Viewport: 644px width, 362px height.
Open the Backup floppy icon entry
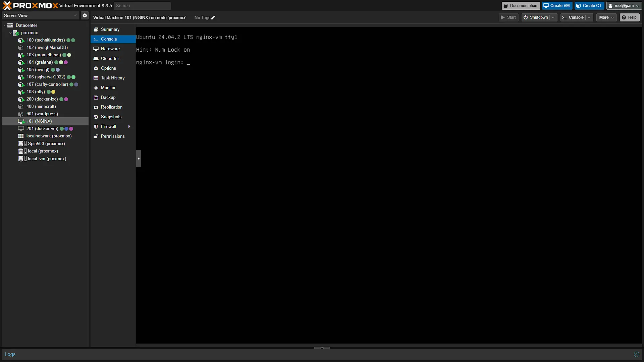pos(113,98)
